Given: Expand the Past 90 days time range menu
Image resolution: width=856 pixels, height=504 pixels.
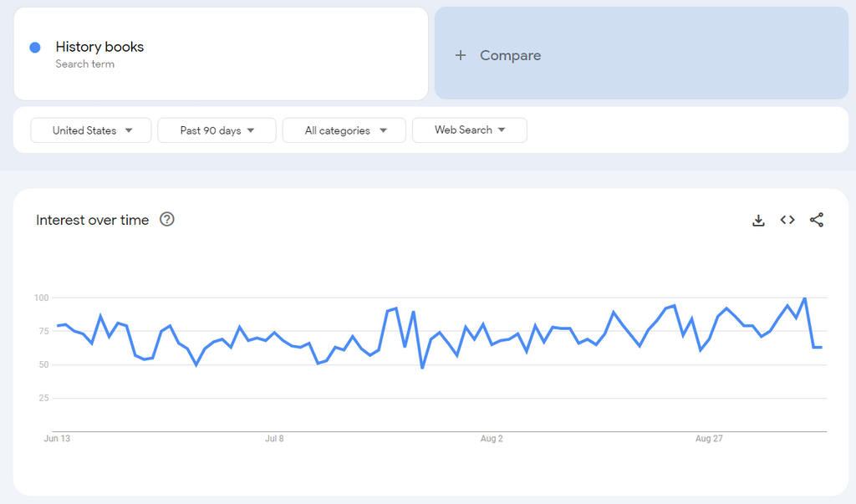Looking at the screenshot, I should [x=217, y=130].
